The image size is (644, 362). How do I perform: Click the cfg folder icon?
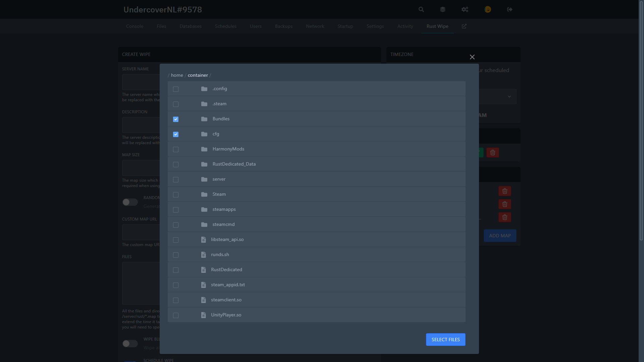click(x=204, y=134)
